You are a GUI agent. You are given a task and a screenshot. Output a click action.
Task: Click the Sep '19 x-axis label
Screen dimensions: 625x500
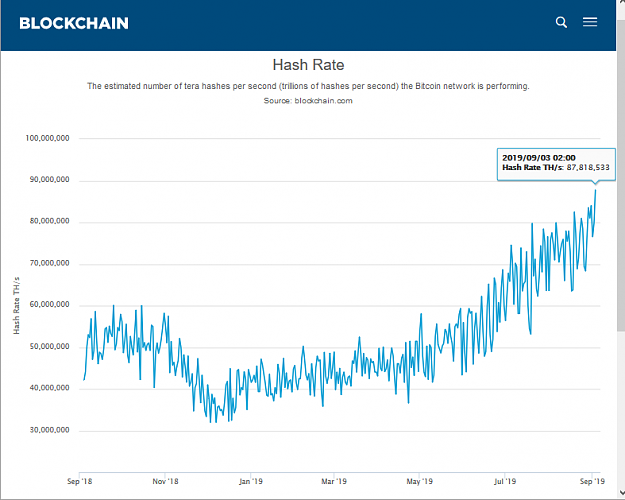click(x=592, y=481)
